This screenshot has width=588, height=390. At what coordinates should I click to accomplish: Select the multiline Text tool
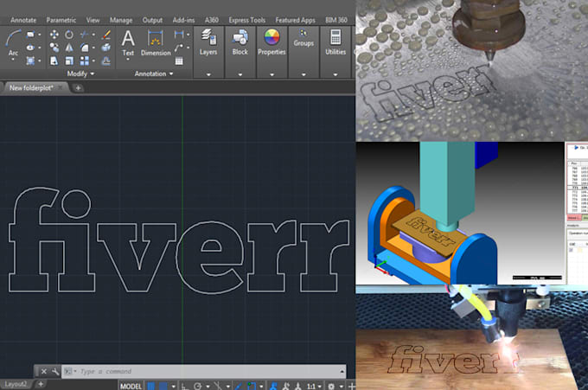click(128, 42)
